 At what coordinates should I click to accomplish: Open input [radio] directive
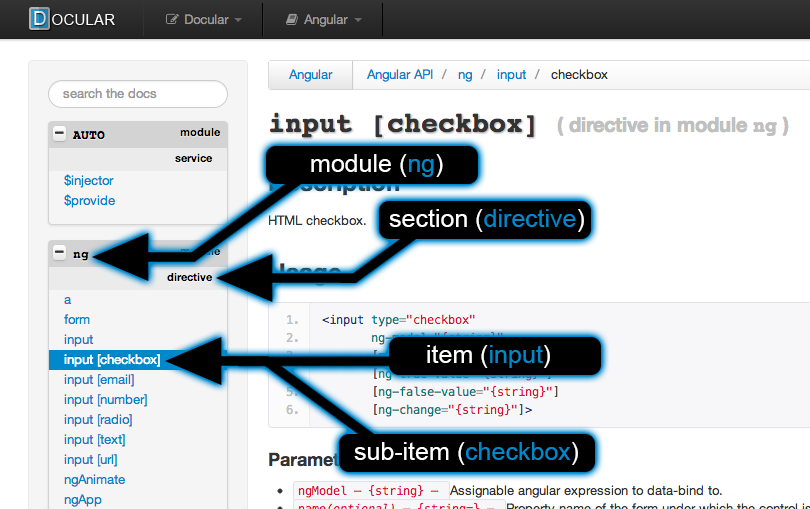98,420
